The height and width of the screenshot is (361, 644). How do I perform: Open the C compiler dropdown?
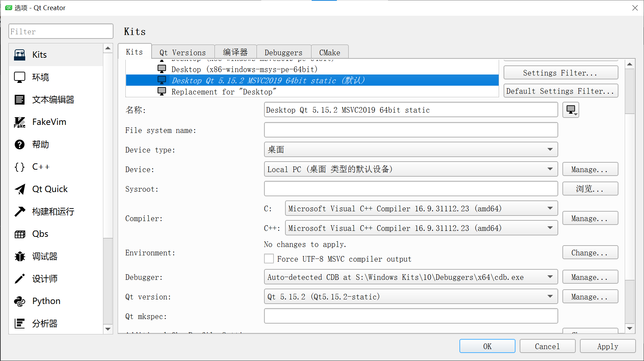pos(422,208)
